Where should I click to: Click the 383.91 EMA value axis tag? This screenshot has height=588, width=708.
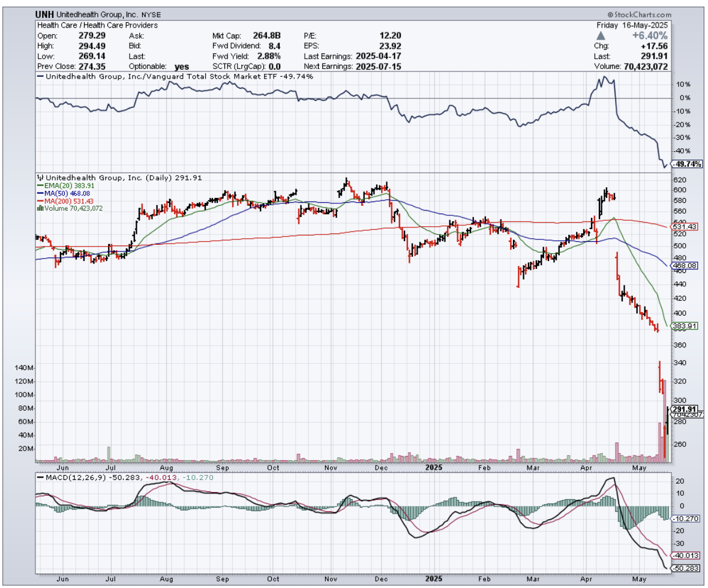click(x=683, y=326)
